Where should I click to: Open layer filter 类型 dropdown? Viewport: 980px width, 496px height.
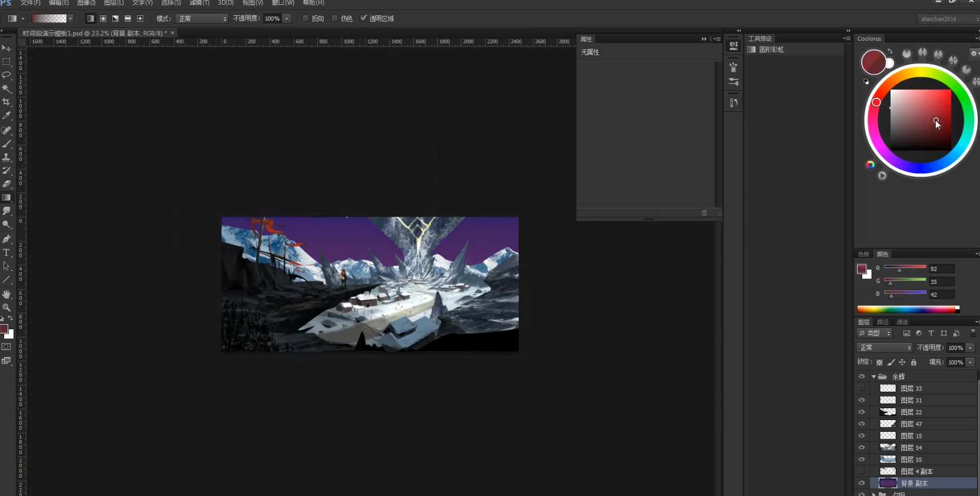pyautogui.click(x=875, y=333)
